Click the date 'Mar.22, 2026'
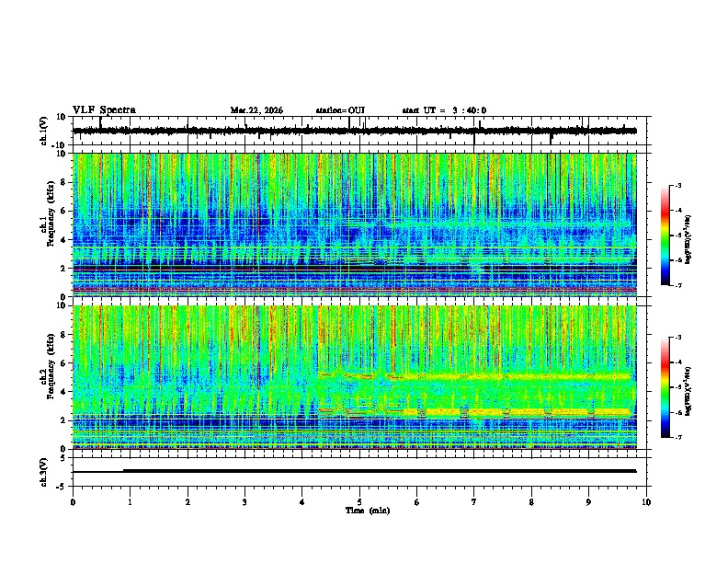The width and height of the screenshot is (728, 563). click(x=256, y=110)
